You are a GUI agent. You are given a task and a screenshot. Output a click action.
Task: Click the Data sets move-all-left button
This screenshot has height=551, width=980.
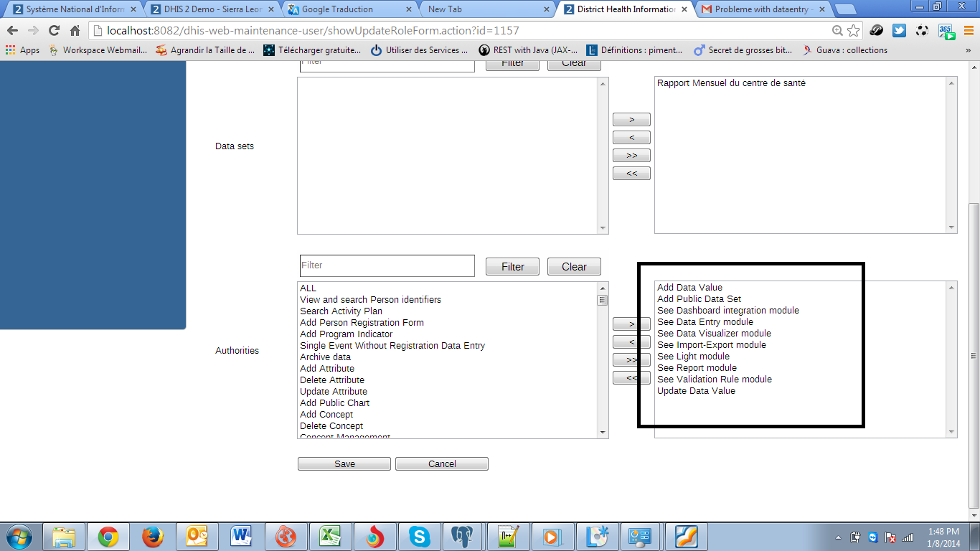click(631, 174)
